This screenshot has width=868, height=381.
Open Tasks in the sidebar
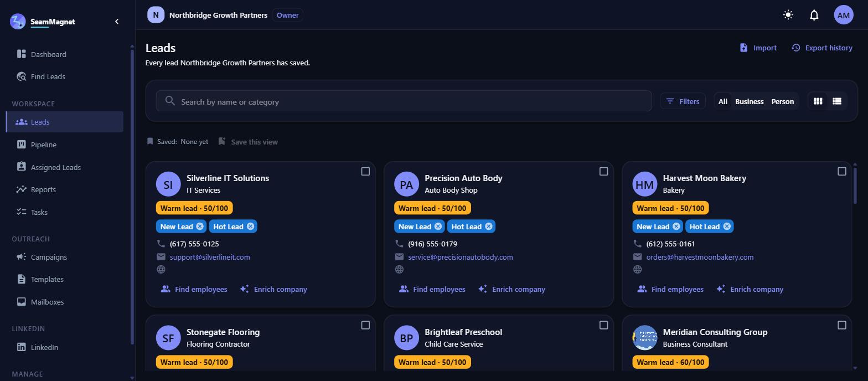(x=64, y=212)
